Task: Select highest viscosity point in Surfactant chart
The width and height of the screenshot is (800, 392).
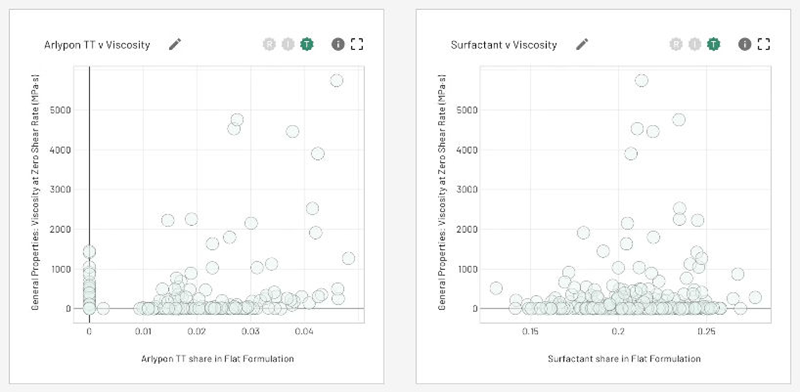Action: click(x=641, y=80)
